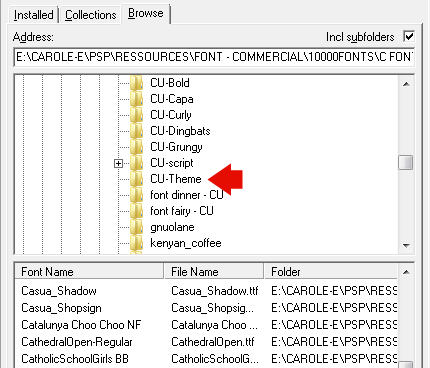Click the kenyan_coffee folder icon

[x=137, y=243]
